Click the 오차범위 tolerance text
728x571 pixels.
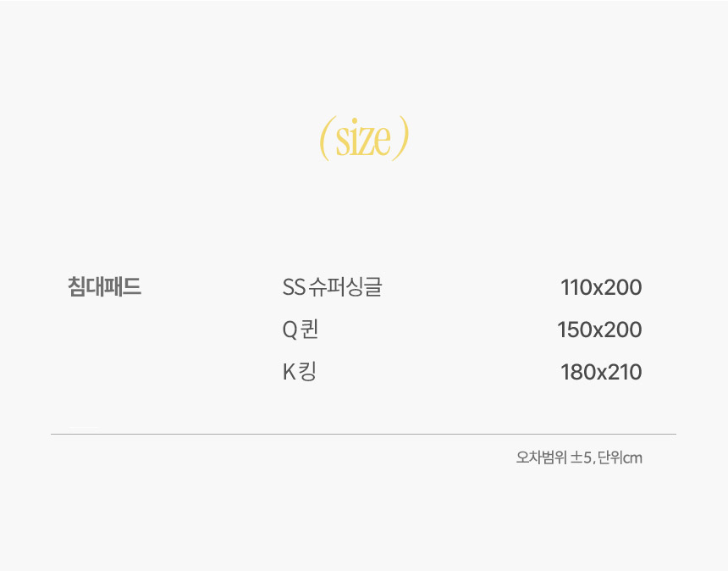542,457
